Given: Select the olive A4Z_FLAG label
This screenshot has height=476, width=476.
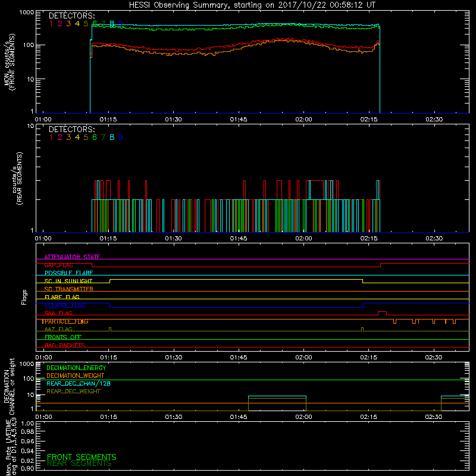Looking at the screenshot, I should (58, 329).
